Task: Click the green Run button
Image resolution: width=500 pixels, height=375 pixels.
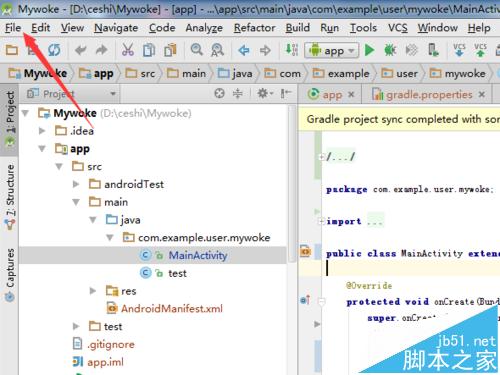Action: coord(369,50)
